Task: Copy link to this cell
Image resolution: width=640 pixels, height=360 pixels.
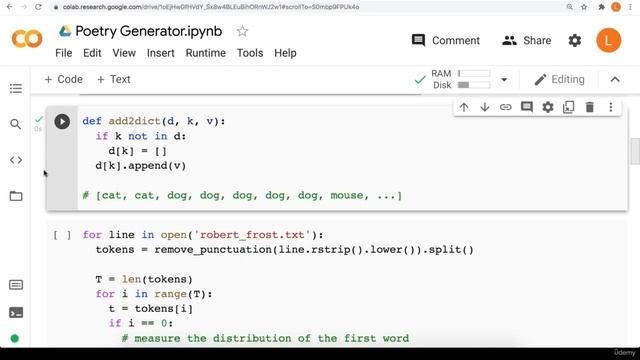Action: pyautogui.click(x=505, y=107)
